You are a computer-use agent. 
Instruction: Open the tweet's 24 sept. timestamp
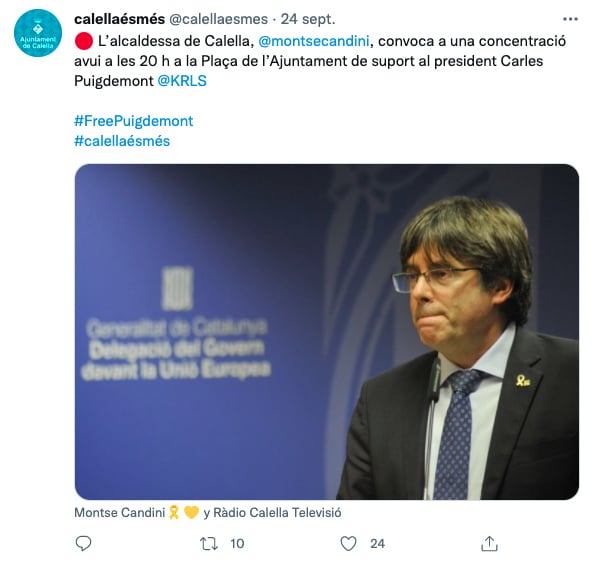coord(308,19)
